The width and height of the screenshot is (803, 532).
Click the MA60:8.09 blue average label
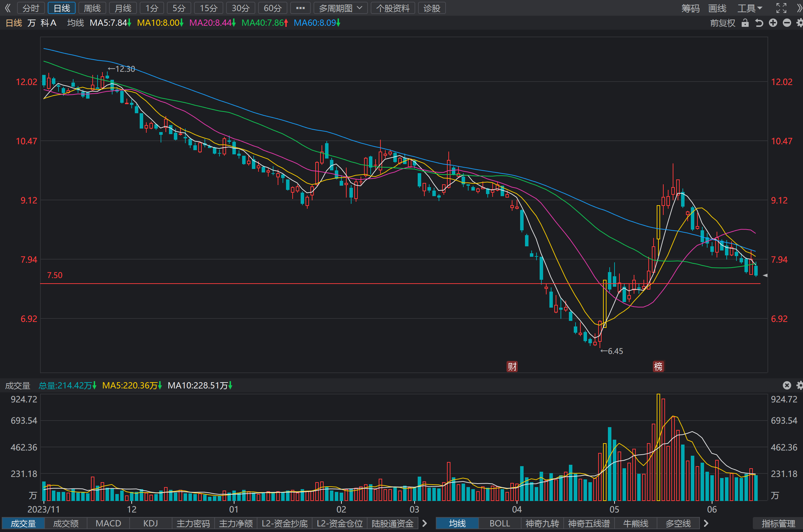point(317,23)
